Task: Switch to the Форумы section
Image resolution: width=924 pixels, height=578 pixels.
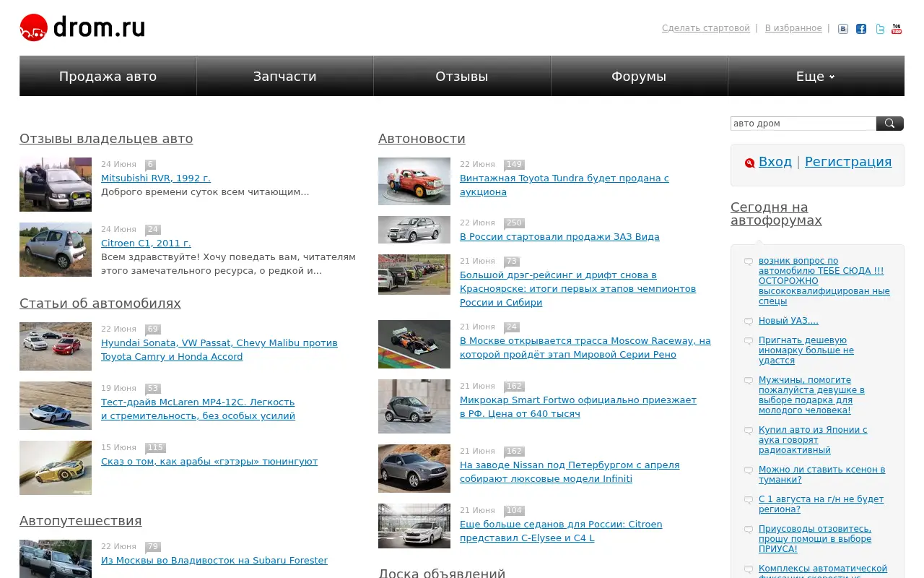Action: pos(639,76)
